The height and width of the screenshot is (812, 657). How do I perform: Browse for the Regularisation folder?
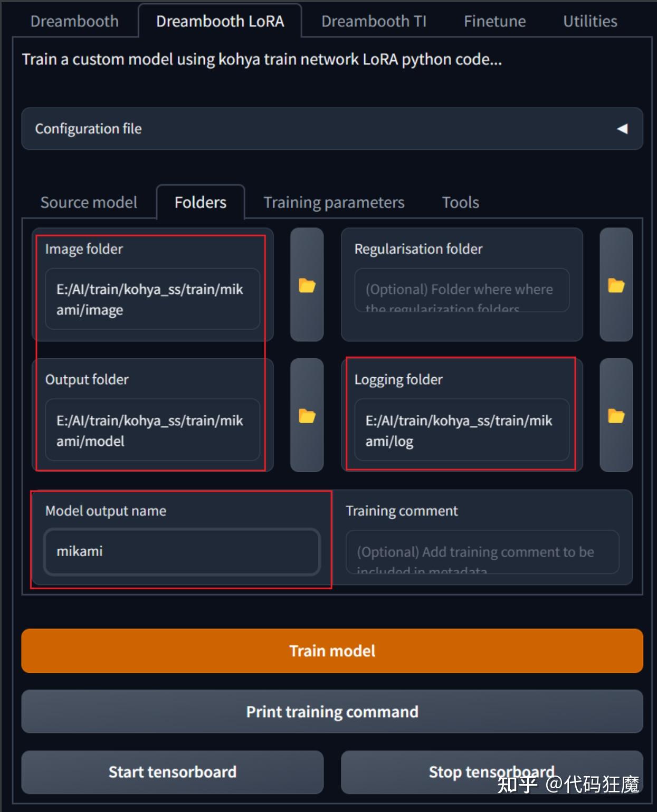click(616, 285)
